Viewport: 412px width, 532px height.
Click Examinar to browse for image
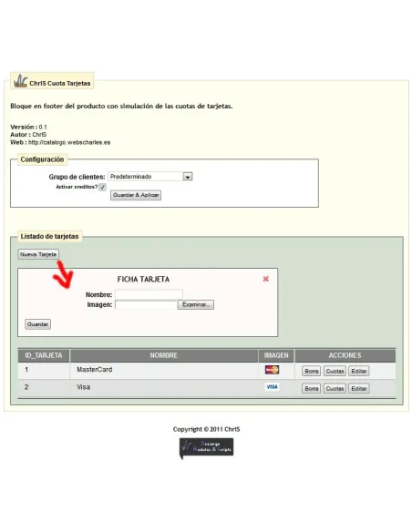196,304
